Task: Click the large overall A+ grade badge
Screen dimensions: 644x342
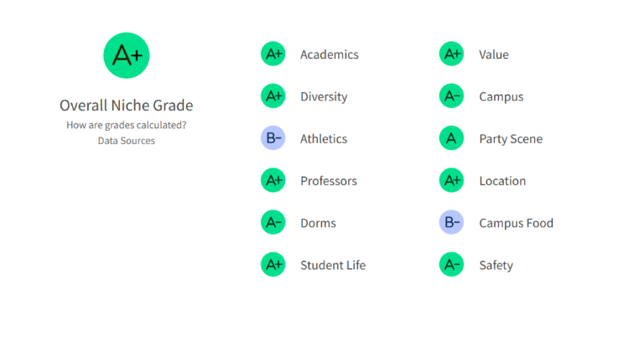Action: tap(126, 55)
